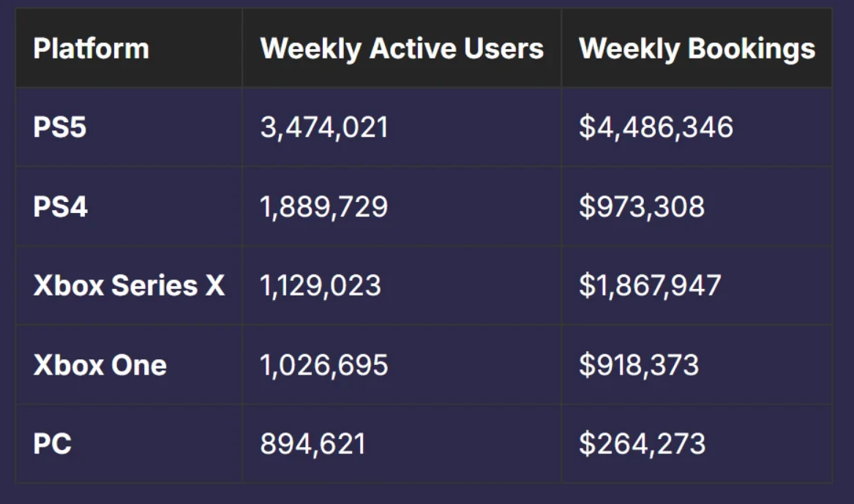Click the Platform column header
Screen dimensions: 854x504
91,49
